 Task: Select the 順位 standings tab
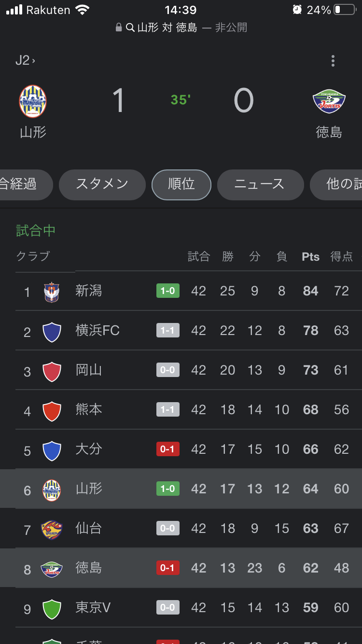181,184
